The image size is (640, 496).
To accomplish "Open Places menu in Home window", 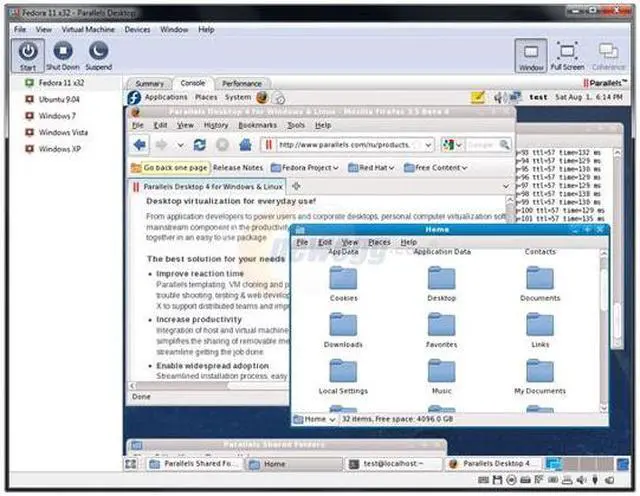I will coord(379,242).
